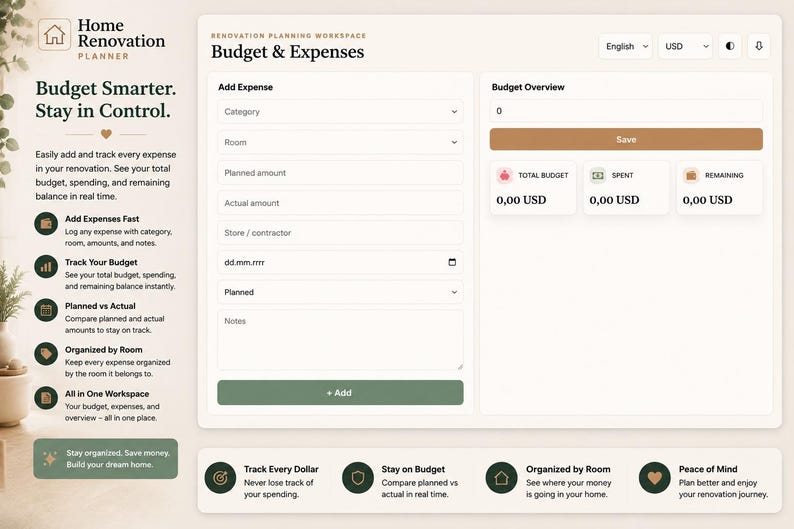Open the Planned status dropdown
The width and height of the screenshot is (794, 529).
(x=340, y=292)
